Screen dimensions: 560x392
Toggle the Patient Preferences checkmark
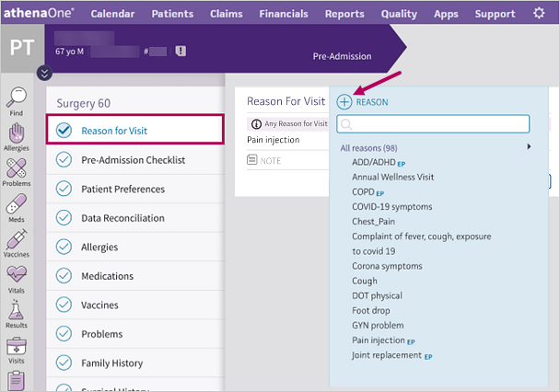pos(64,190)
